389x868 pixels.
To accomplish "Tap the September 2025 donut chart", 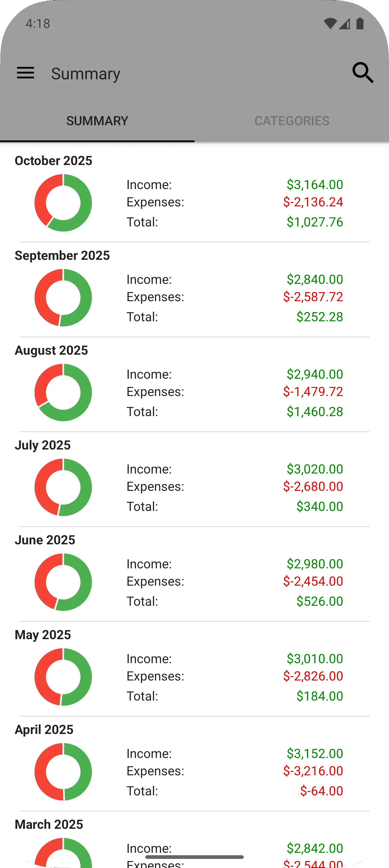I will [x=63, y=298].
